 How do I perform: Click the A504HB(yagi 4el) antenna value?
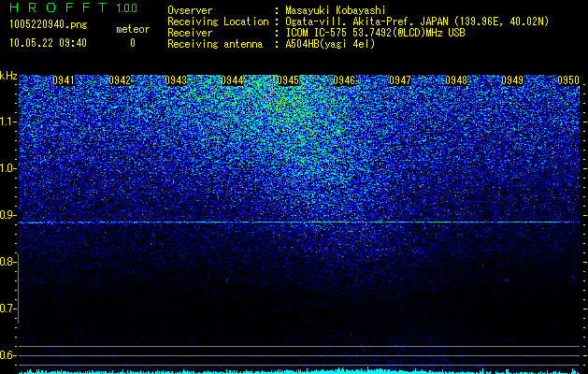[x=330, y=44]
